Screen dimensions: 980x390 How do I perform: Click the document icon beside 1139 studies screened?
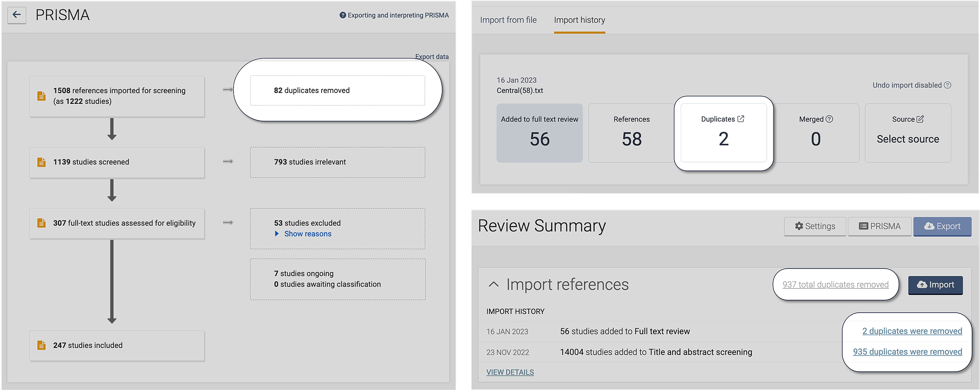coord(41,162)
